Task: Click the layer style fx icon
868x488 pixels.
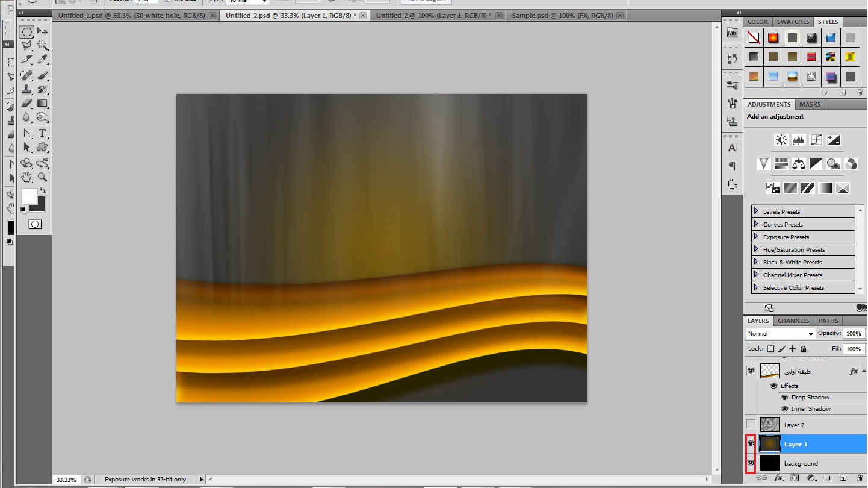Action: 778,478
